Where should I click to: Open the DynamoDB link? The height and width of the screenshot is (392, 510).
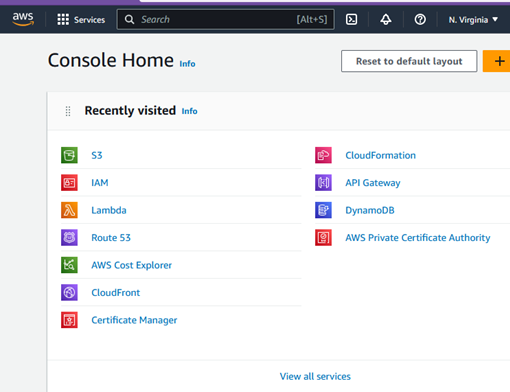[370, 211]
